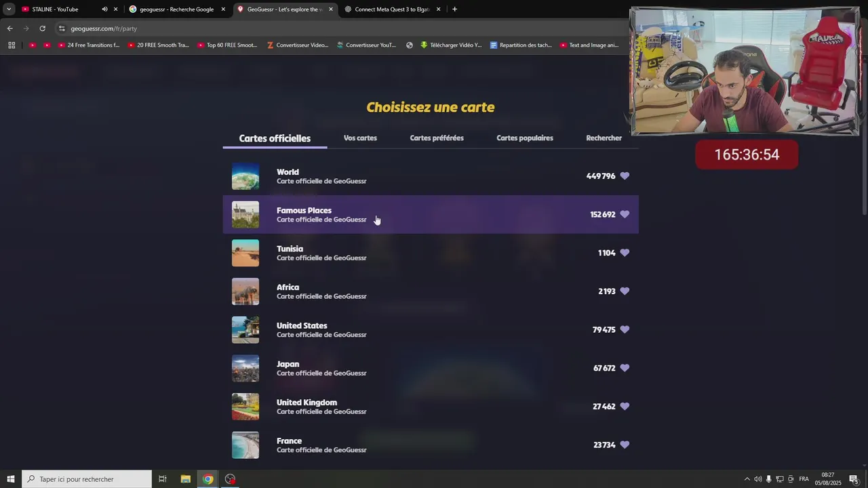Open a new browser tab
Image resolution: width=868 pixels, height=488 pixels.
tap(454, 9)
